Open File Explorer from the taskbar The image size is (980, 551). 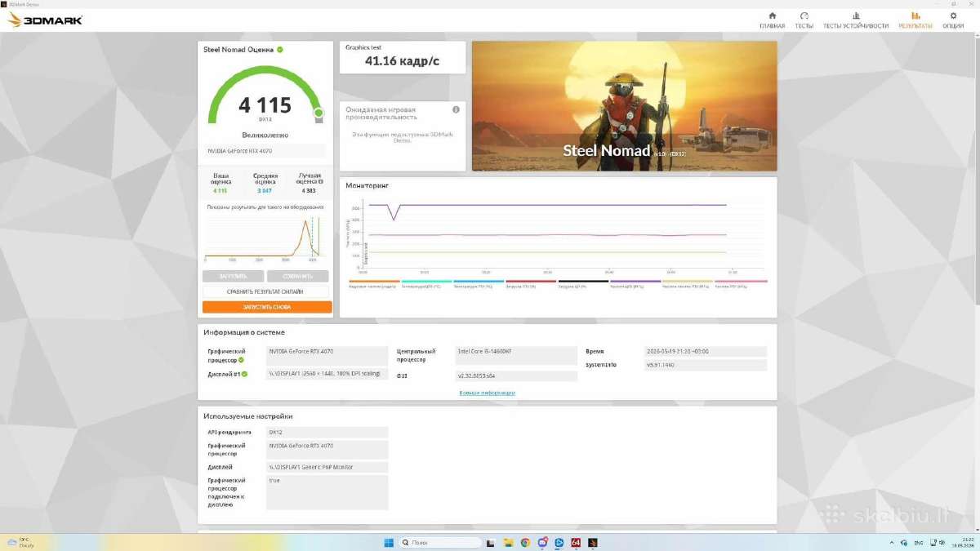(x=508, y=542)
